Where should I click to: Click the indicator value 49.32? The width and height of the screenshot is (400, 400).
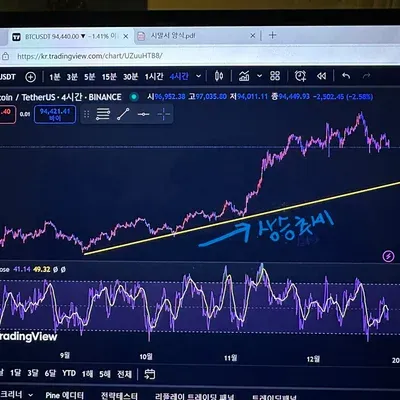pyautogui.click(x=42, y=269)
